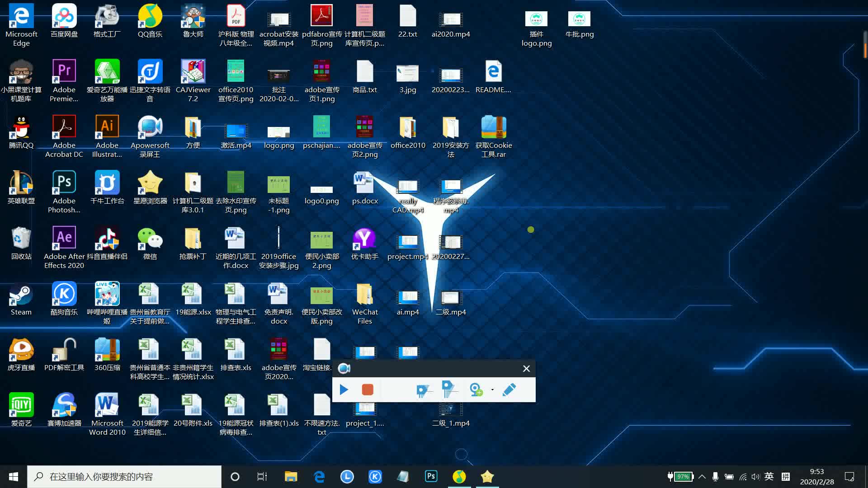Select the 腾讯QQ penguin icon
Image resolution: width=868 pixels, height=488 pixels.
pos(21,132)
